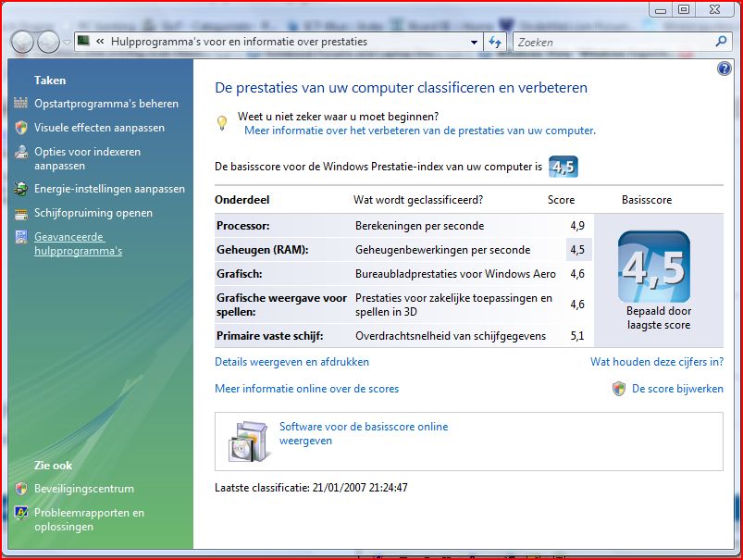Open Meer informatie over het verbeteren van prestaties
Image resolution: width=743 pixels, height=560 pixels.
click(x=420, y=131)
